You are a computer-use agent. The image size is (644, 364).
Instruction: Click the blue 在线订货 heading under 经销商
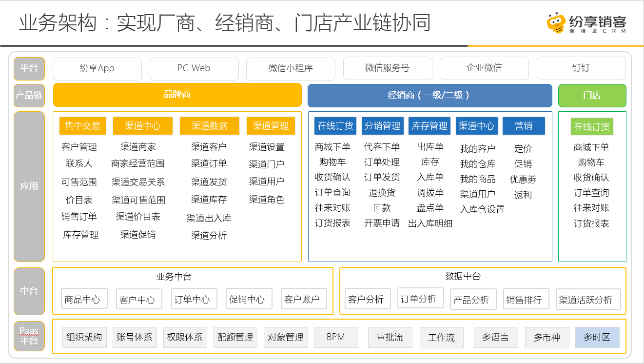point(335,126)
